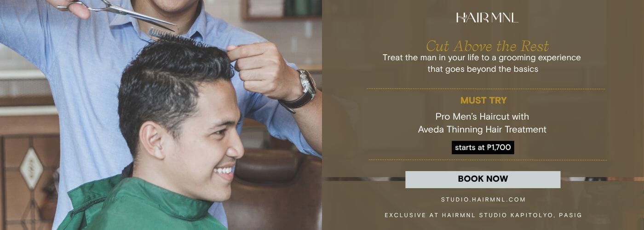
Task: Click the brown leather barber chair
Action: (274, 189)
